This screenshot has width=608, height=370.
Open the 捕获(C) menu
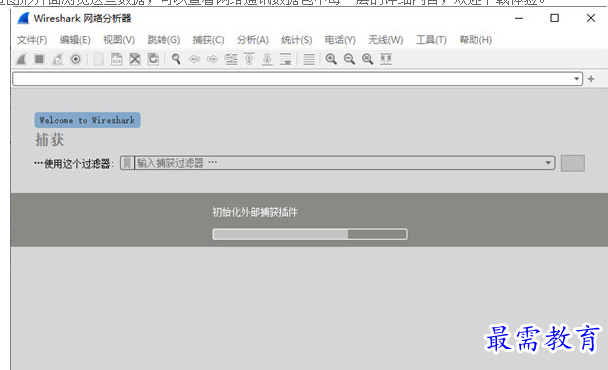[208, 40]
